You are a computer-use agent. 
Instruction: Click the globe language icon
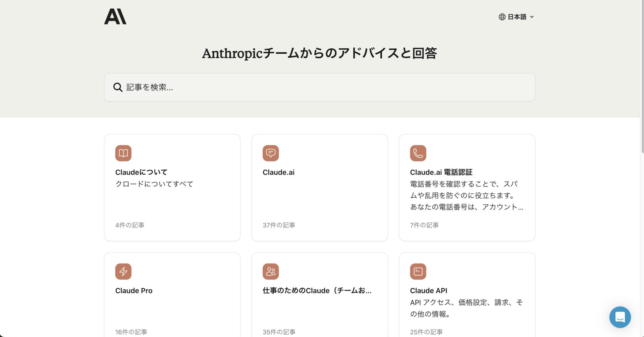[502, 17]
